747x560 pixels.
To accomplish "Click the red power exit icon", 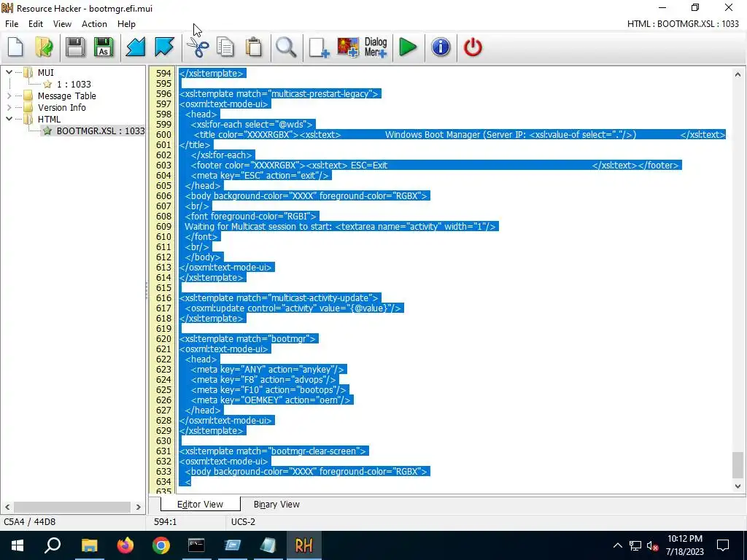I will [473, 47].
